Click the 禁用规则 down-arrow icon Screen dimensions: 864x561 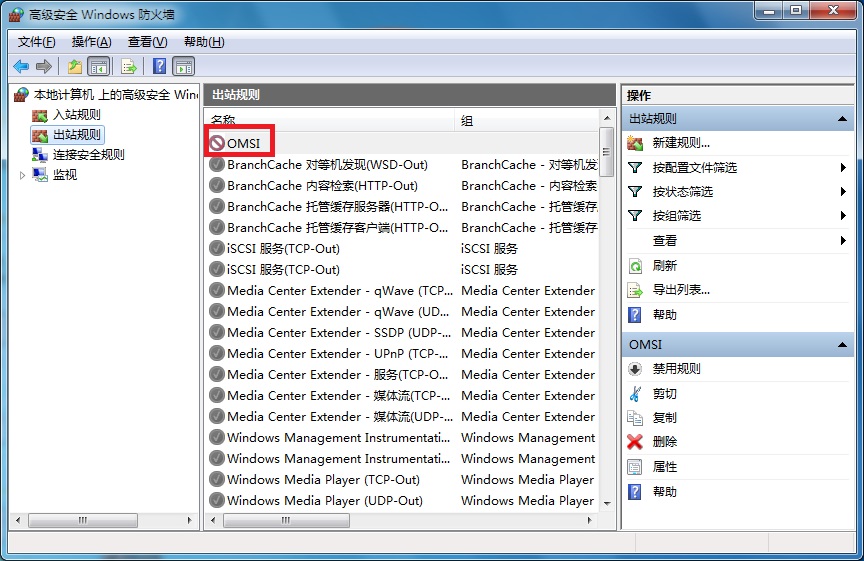635,369
